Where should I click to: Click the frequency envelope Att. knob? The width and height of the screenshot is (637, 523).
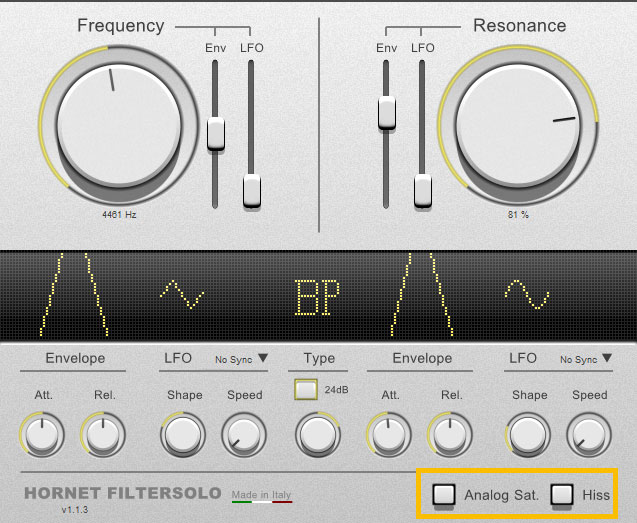tap(42, 434)
